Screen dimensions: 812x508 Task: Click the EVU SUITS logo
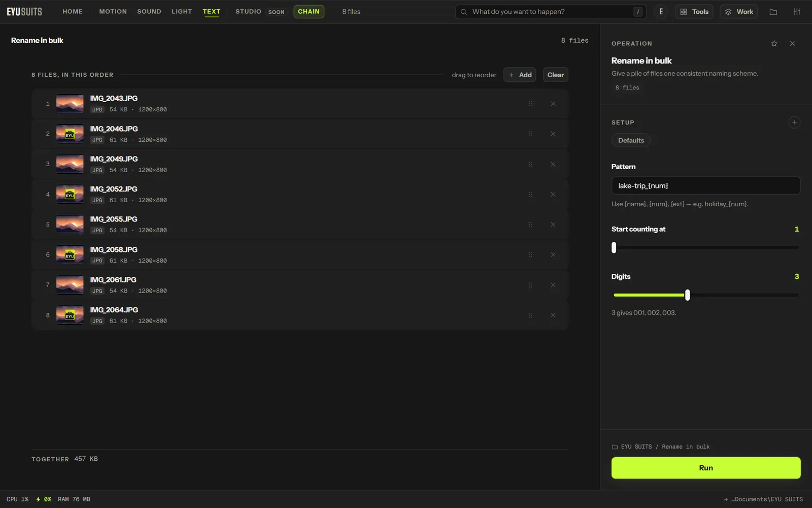tap(24, 12)
